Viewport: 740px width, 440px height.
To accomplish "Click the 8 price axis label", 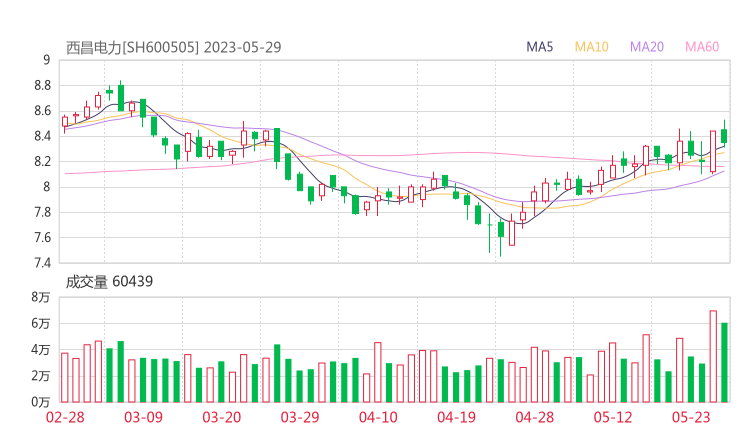I will pos(46,187).
